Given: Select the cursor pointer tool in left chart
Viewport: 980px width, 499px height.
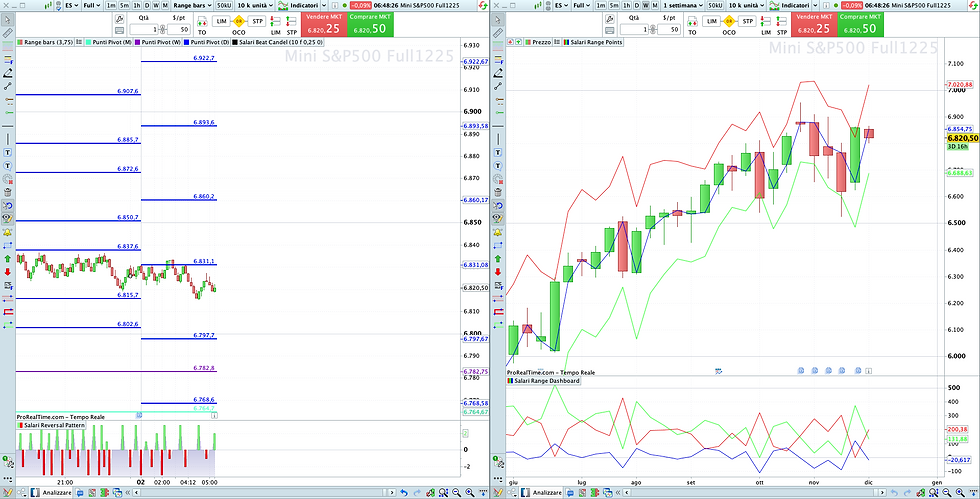Looking at the screenshot, I should tap(8, 20).
